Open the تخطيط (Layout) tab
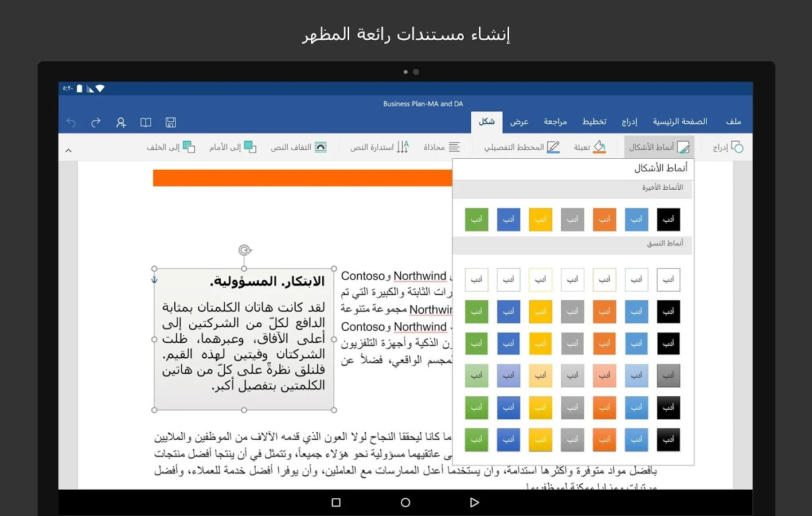The height and width of the screenshot is (516, 812). click(x=594, y=122)
